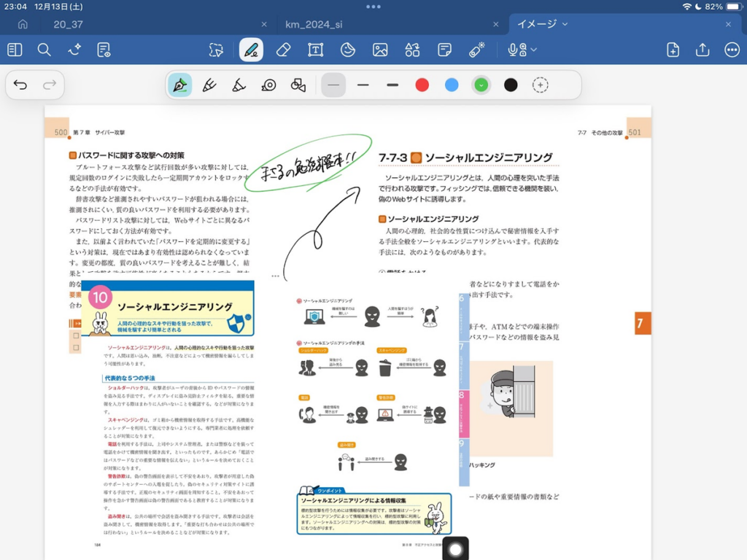Tap the Share/export icon
Image resolution: width=747 pixels, height=560 pixels.
(703, 50)
